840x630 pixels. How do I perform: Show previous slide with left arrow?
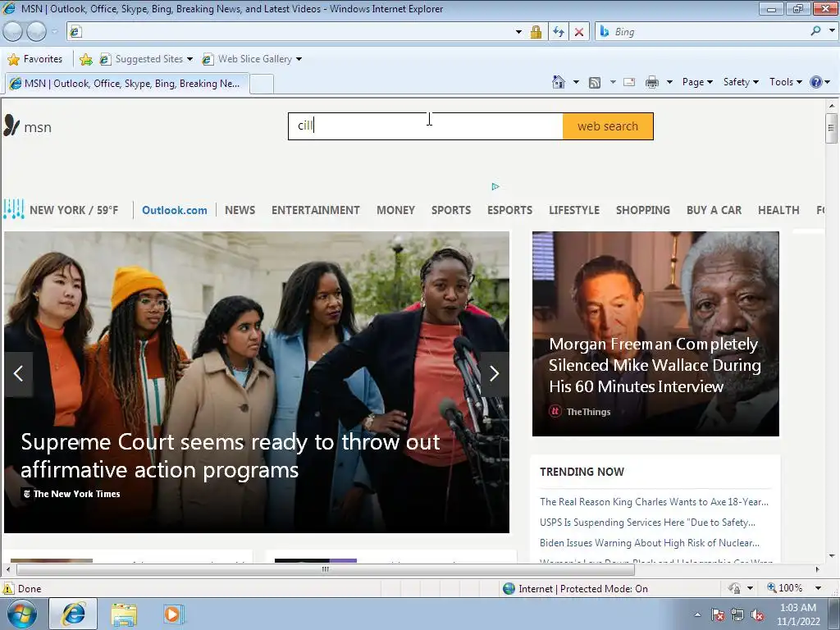[18, 373]
